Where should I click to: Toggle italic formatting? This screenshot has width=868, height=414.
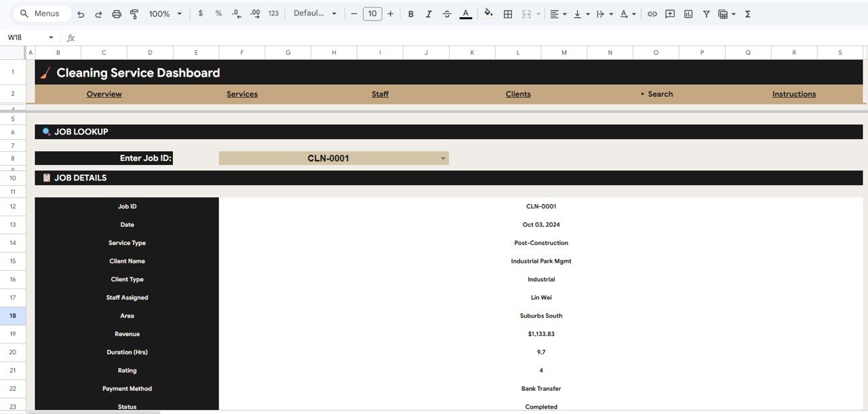click(x=429, y=14)
